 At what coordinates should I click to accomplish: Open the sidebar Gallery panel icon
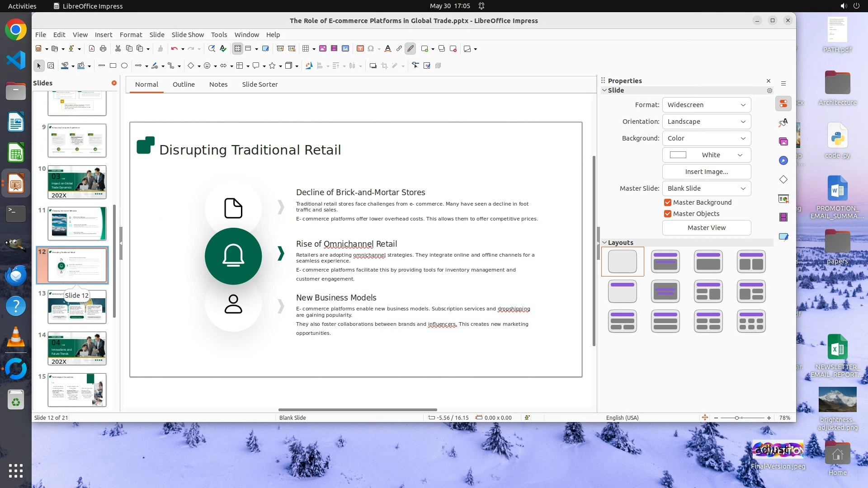pos(783,142)
